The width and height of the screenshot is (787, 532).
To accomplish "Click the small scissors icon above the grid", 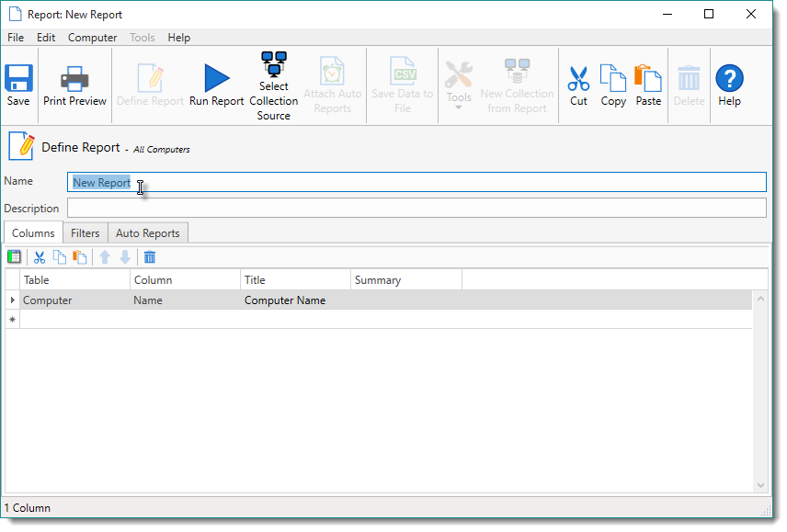I will pyautogui.click(x=40, y=257).
